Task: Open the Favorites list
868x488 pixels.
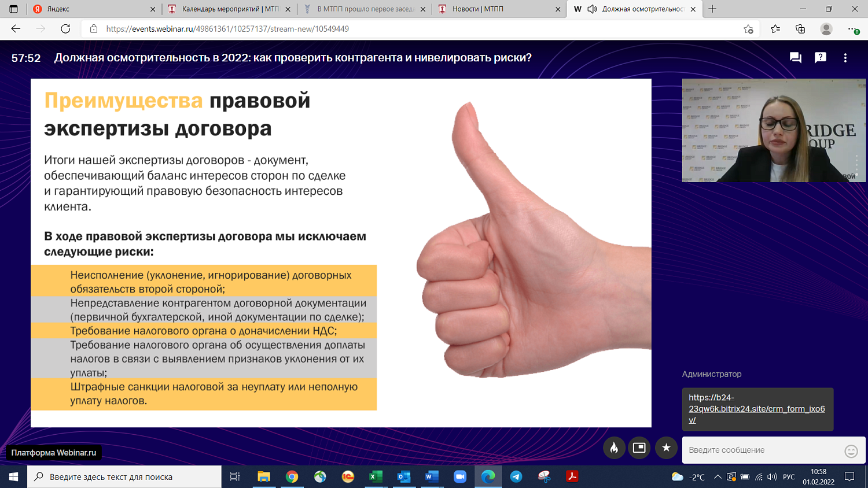Action: coord(775,29)
